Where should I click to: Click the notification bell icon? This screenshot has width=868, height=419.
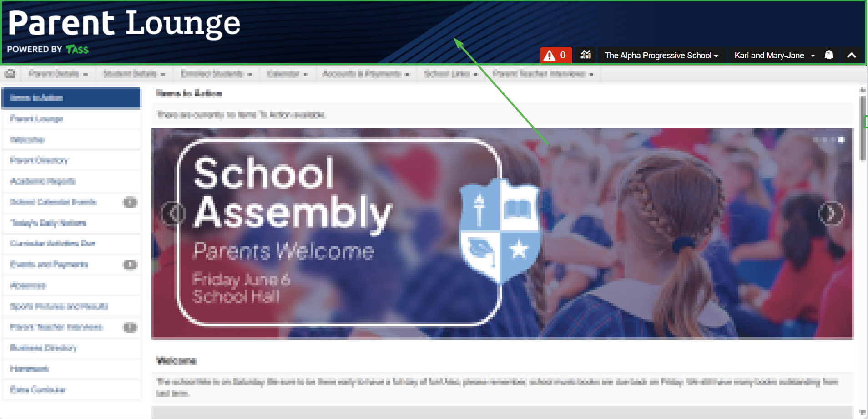pyautogui.click(x=829, y=55)
